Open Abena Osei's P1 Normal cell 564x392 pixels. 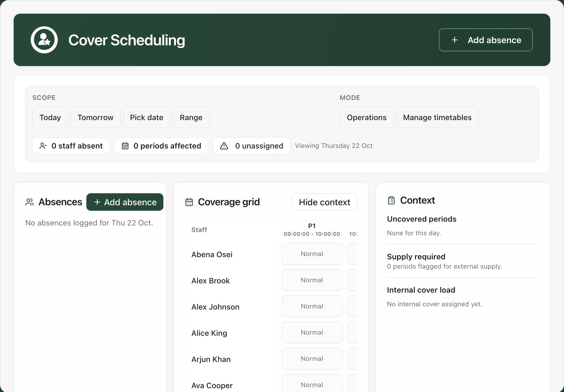(x=312, y=254)
